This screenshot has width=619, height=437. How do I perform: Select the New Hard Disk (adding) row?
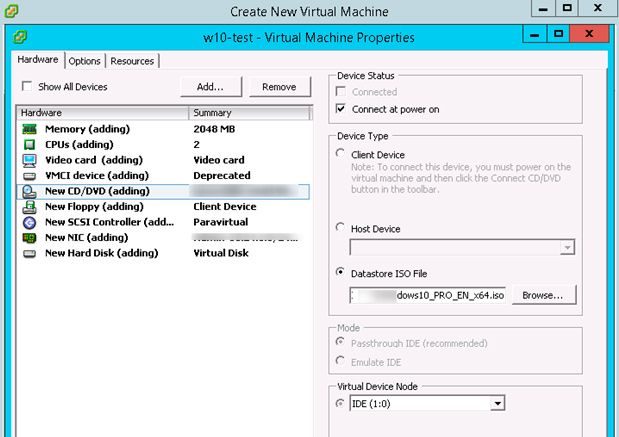(163, 253)
